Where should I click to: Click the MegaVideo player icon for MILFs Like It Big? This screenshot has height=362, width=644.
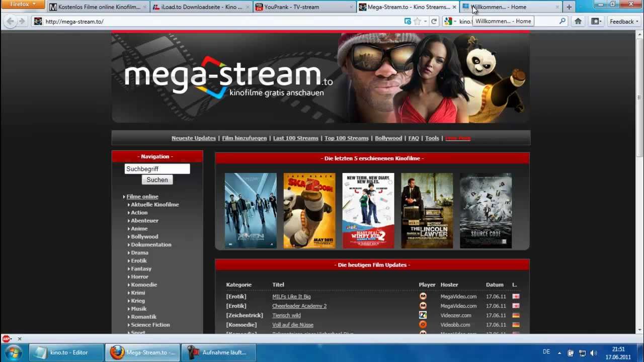click(423, 296)
